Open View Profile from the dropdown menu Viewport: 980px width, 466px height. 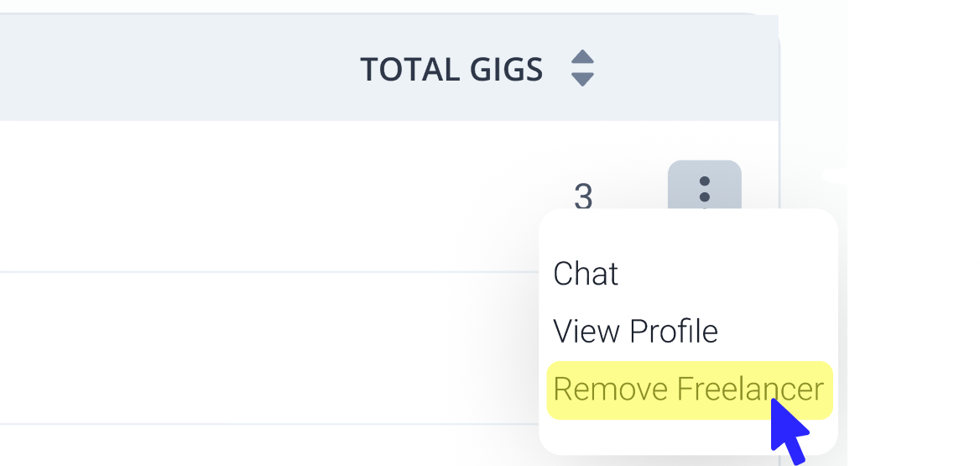(x=635, y=332)
